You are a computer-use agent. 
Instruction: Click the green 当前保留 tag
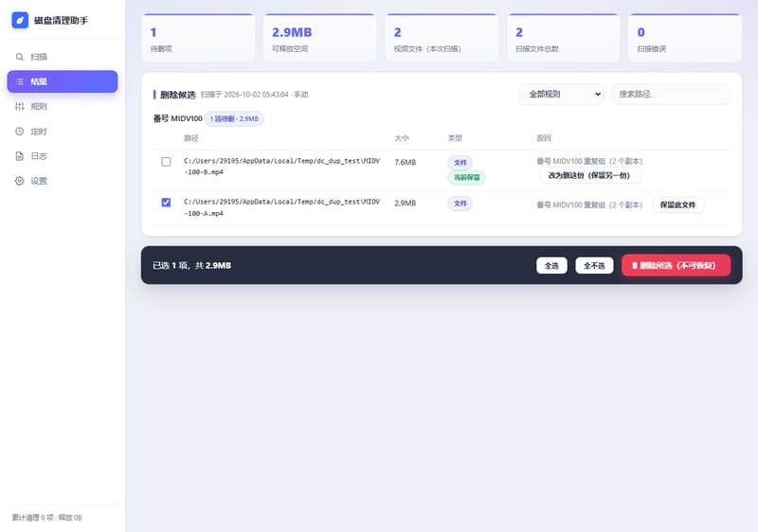466,177
